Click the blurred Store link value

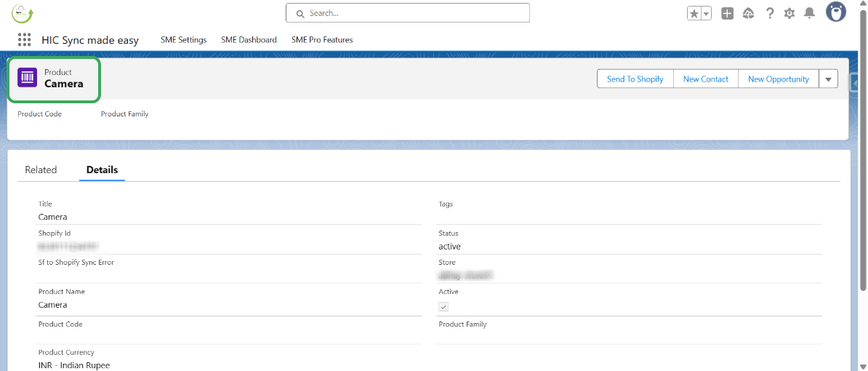pyautogui.click(x=465, y=275)
